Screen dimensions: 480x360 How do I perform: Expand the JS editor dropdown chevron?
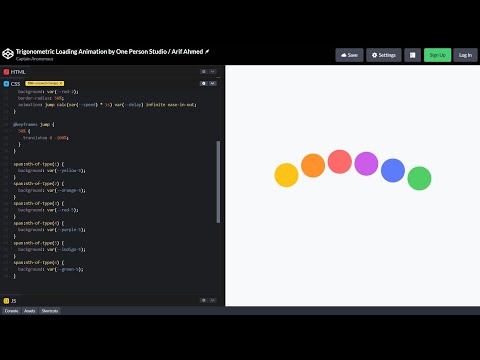click(213, 300)
